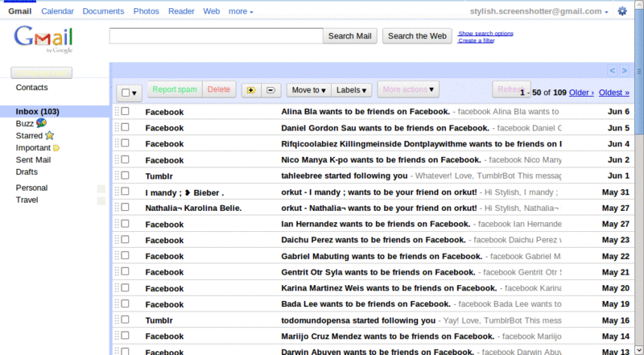Click the Search Mail button
644x355 pixels.
pos(350,36)
